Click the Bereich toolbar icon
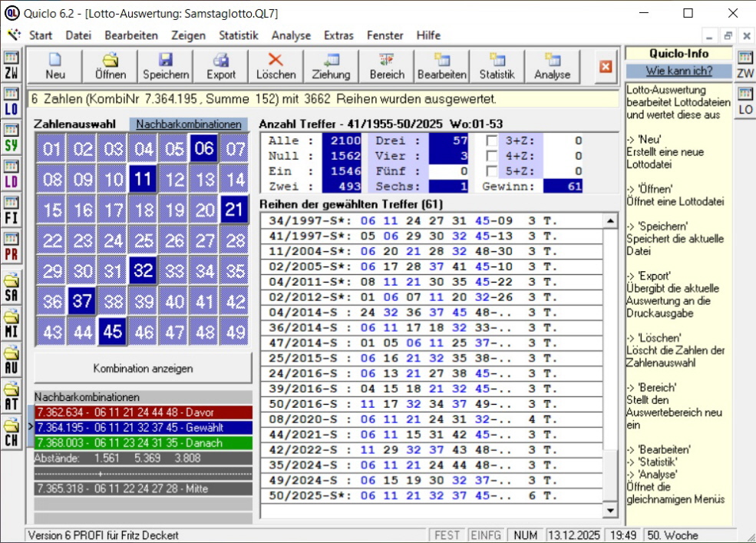Screen dimensions: 756x543 [x=387, y=66]
